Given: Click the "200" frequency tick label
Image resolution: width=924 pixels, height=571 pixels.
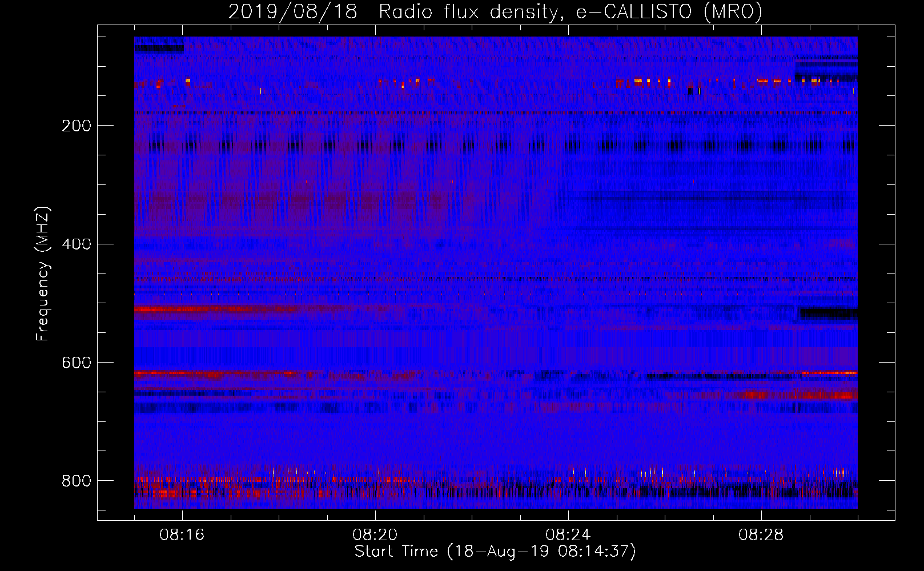Looking at the screenshot, I should tap(76, 126).
